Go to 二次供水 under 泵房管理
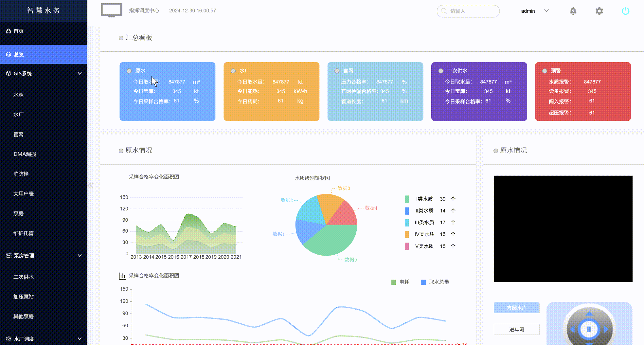Image resolution: width=644 pixels, height=345 pixels. tap(24, 277)
